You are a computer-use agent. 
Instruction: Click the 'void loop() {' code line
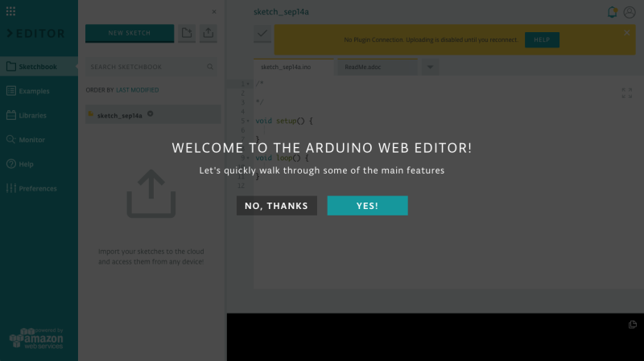pyautogui.click(x=282, y=158)
